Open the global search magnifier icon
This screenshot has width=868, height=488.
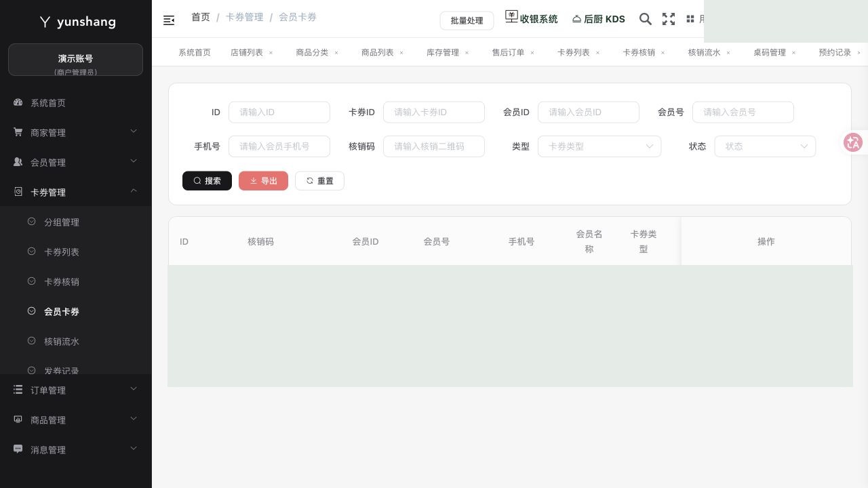[646, 19]
